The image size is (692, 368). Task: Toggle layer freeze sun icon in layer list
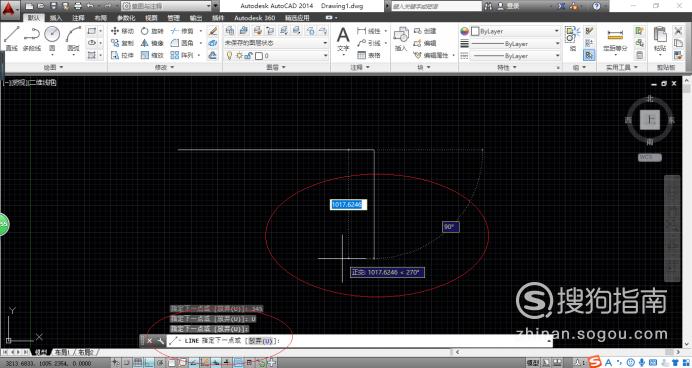239,56
